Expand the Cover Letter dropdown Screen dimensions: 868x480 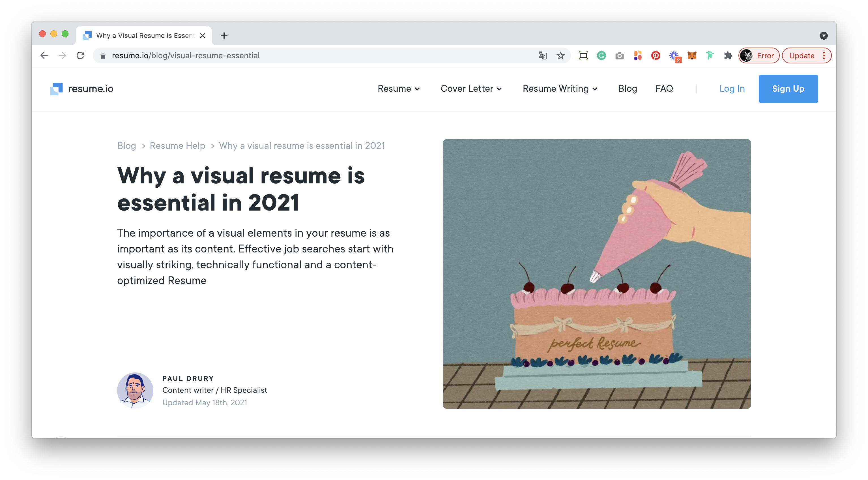(x=471, y=89)
